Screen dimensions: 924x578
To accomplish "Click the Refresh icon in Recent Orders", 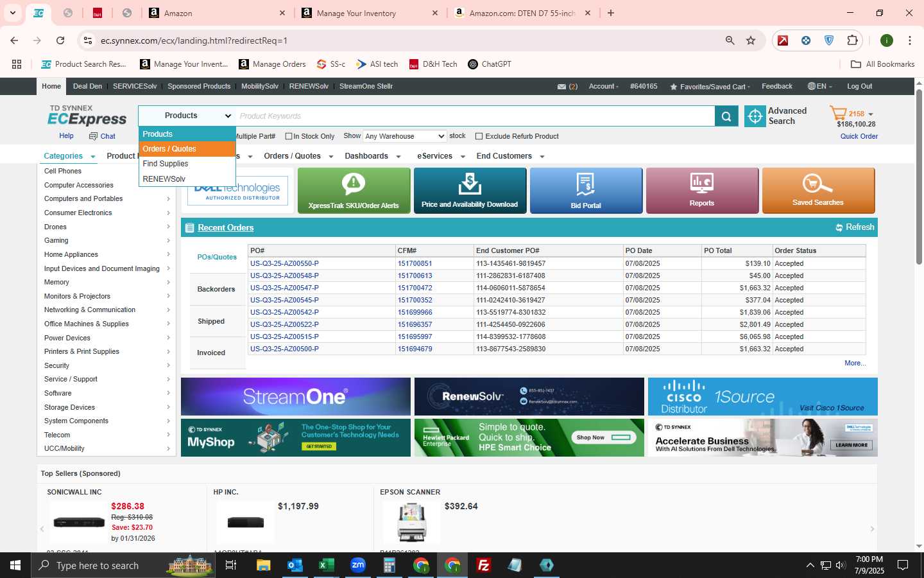I will click(839, 227).
